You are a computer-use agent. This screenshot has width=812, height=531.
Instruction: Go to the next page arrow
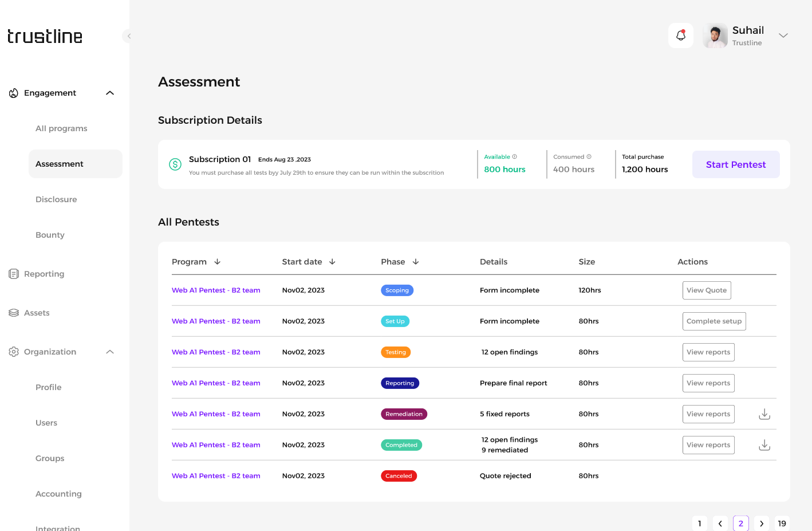[761, 524]
